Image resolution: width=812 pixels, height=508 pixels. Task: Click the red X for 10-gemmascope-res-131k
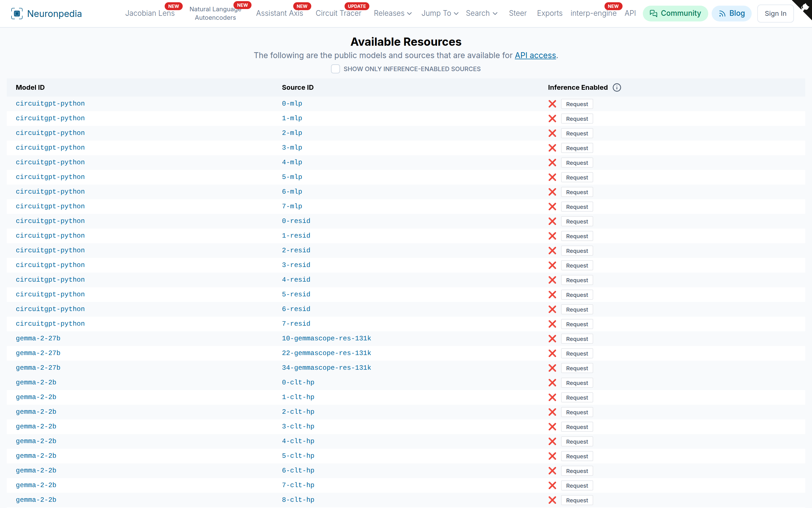(x=552, y=339)
